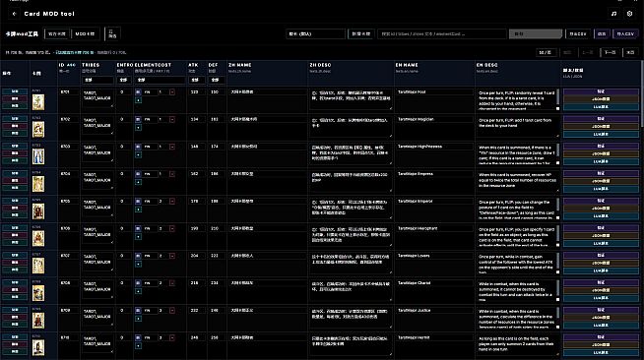Click the import CSV button
Viewport: 644px width, 360px height.
tap(625, 34)
